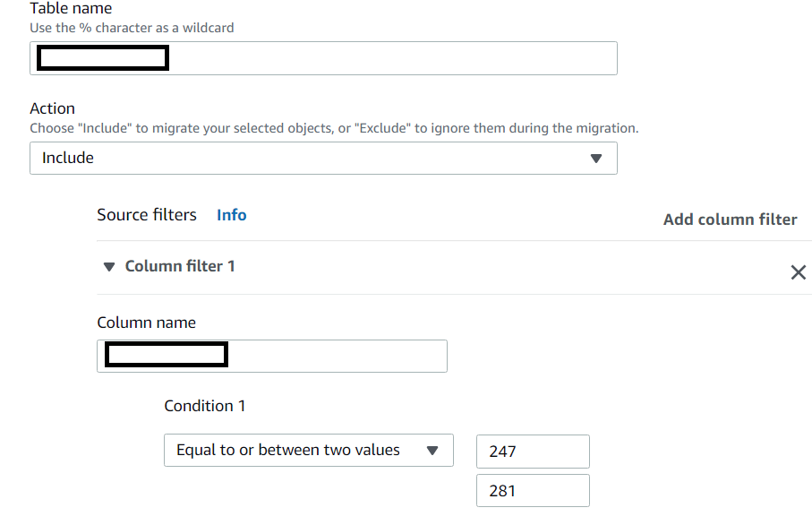Click the Column filter 1 header text
Viewport: 812px width, 525px height.
[x=180, y=266]
